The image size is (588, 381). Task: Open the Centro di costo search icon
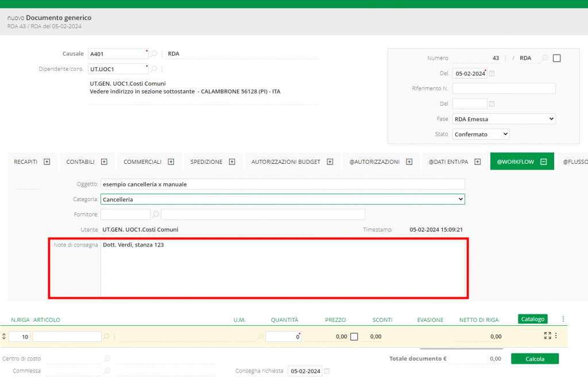pos(107,359)
